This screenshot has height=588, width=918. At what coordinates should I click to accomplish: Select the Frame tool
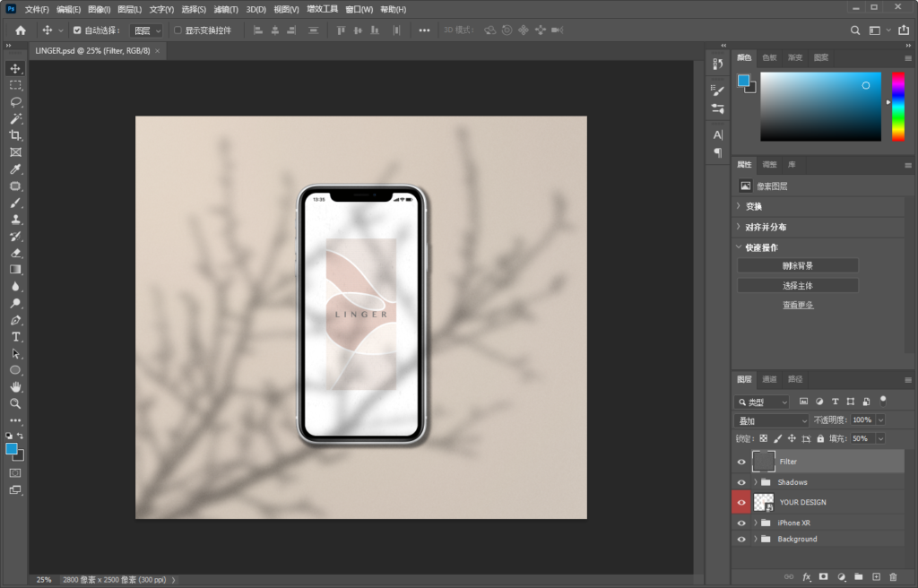point(15,152)
